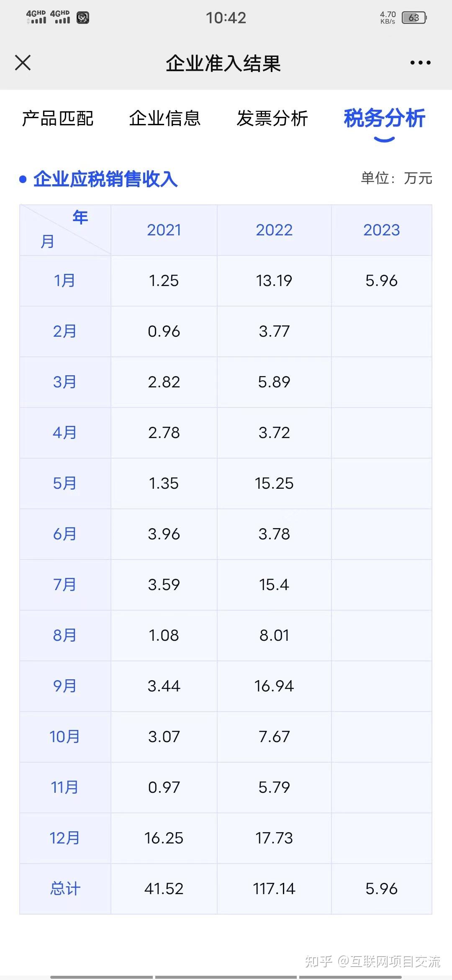
Task: Select the 2022 total value 117.14
Action: coord(274,889)
